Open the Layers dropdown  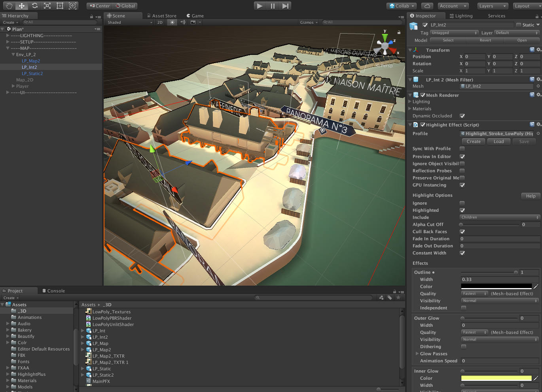click(493, 6)
